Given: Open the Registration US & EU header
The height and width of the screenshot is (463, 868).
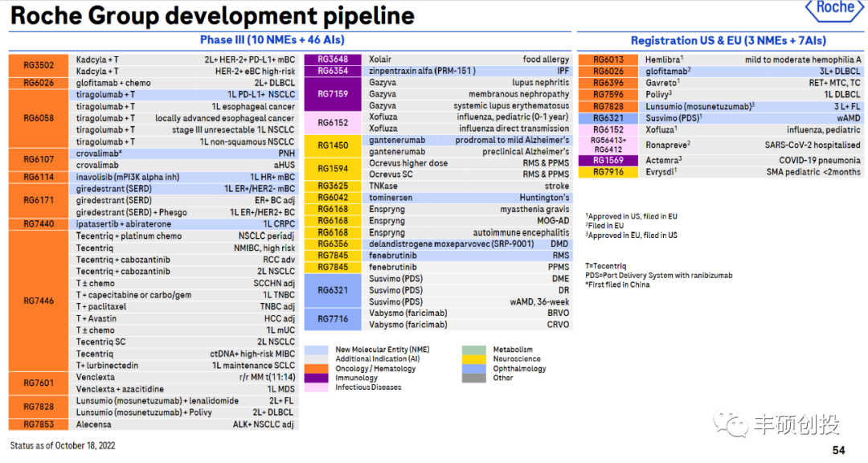Looking at the screenshot, I should coord(727,40).
